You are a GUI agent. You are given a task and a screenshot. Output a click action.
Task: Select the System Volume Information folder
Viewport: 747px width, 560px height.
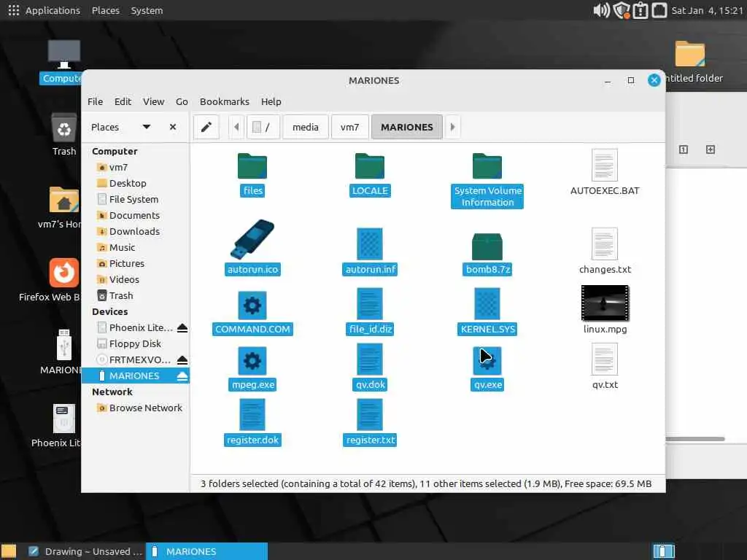coord(487,166)
